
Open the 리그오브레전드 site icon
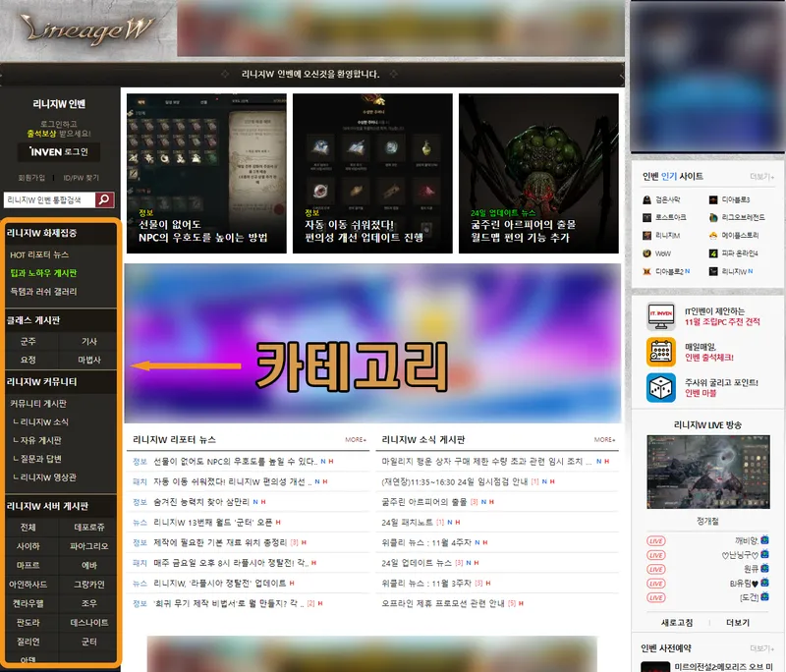(713, 217)
